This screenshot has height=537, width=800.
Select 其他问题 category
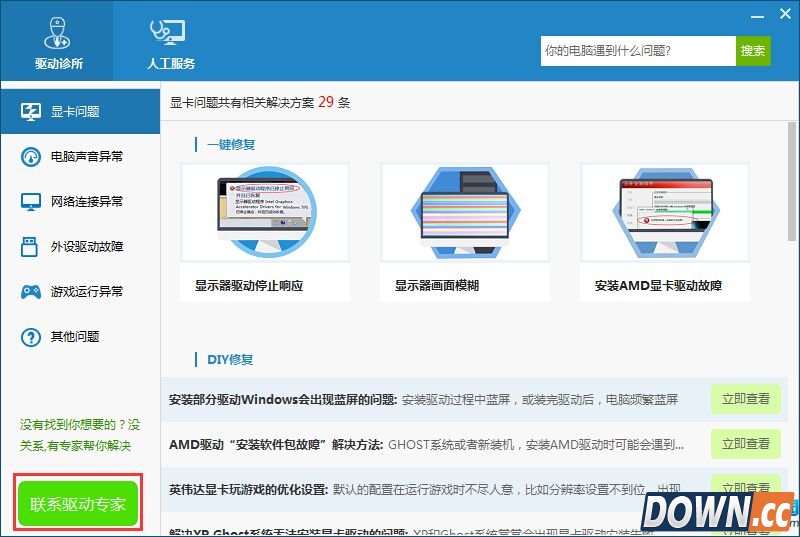[81, 337]
